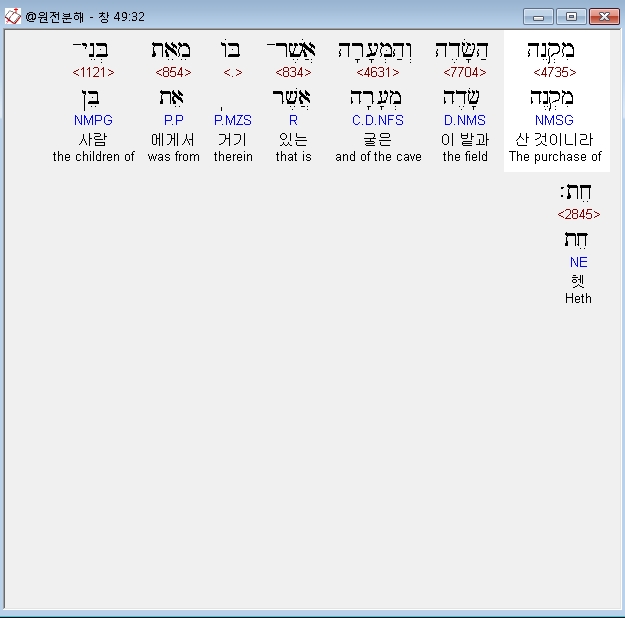
Task: Click the Korean gloss '거기'
Action: pos(233,140)
